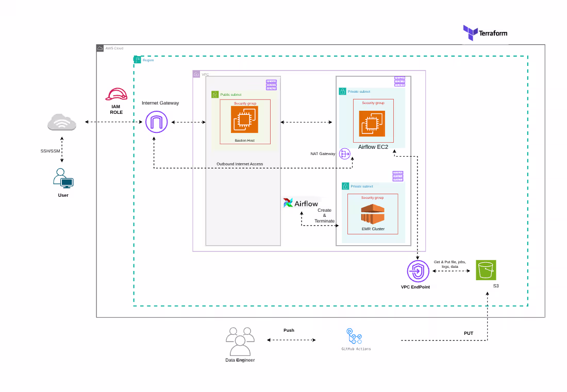567x392 pixels.
Task: Select the VPC EndPoint icon
Action: [418, 270]
